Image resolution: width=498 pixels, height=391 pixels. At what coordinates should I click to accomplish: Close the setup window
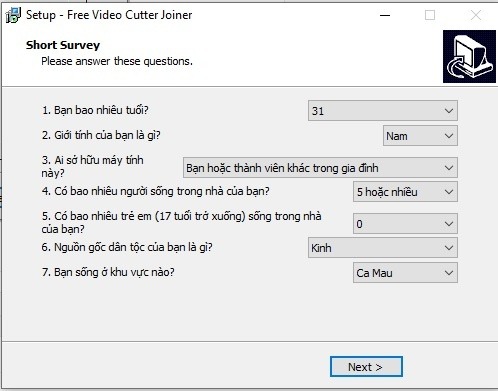476,15
